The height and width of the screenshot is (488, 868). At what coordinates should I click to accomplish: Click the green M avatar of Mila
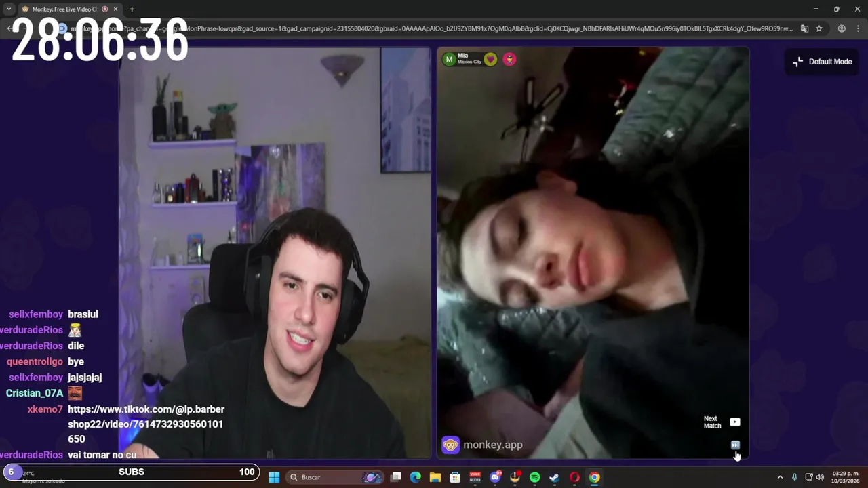(449, 60)
